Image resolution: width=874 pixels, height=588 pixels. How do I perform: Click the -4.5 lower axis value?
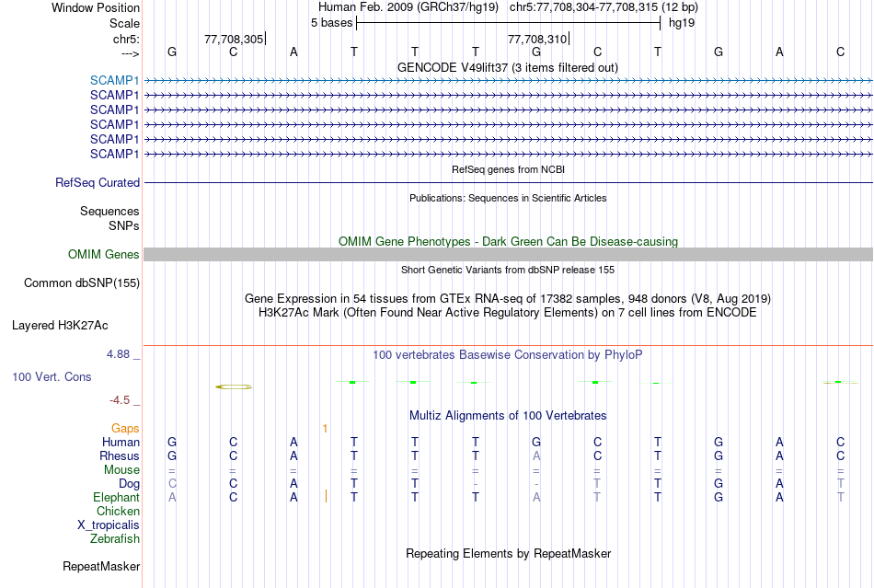120,400
